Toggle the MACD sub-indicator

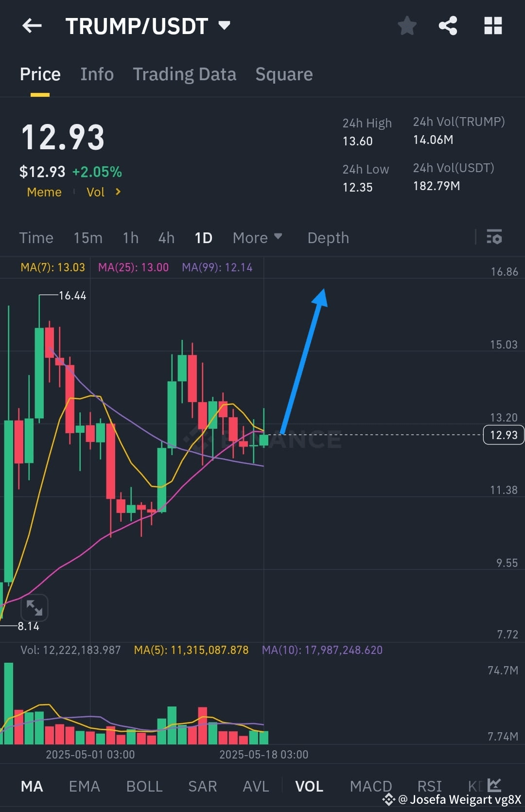coord(371,786)
